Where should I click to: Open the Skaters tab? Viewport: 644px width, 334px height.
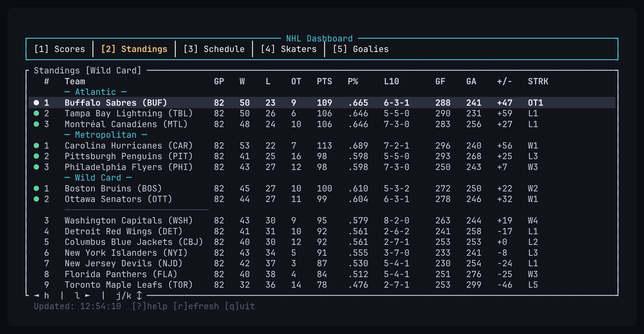click(289, 49)
